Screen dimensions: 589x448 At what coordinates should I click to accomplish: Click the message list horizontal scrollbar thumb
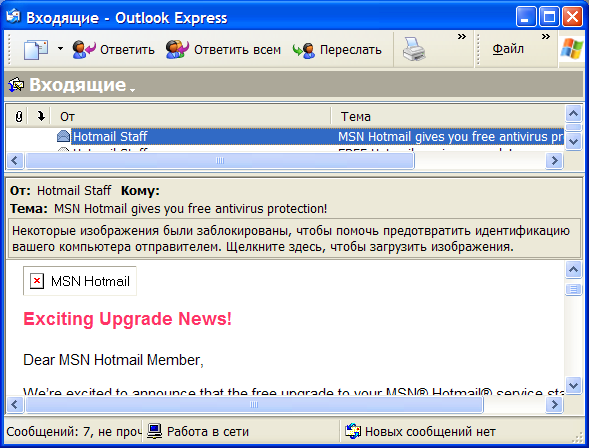[220, 161]
